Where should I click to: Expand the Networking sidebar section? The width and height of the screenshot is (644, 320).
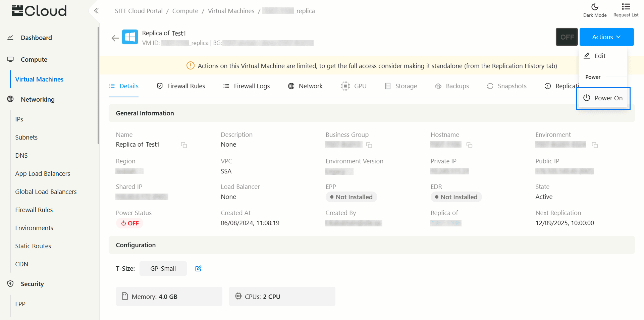pos(38,99)
